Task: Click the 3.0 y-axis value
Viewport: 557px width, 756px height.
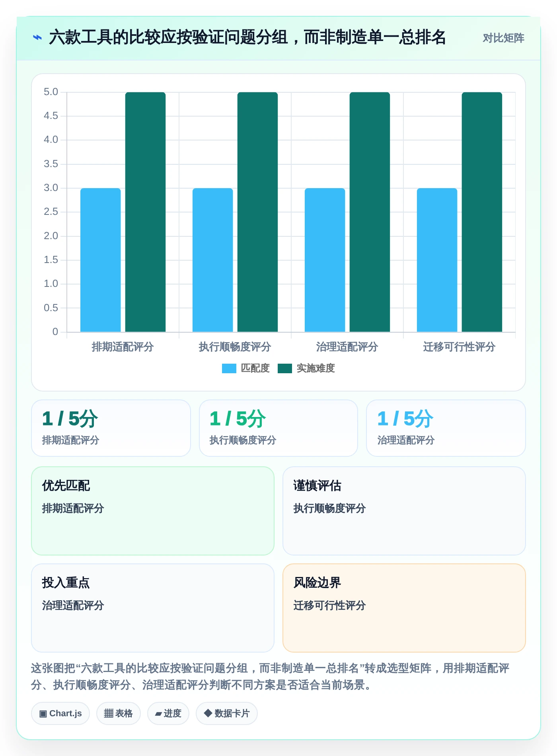Action: pyautogui.click(x=51, y=188)
